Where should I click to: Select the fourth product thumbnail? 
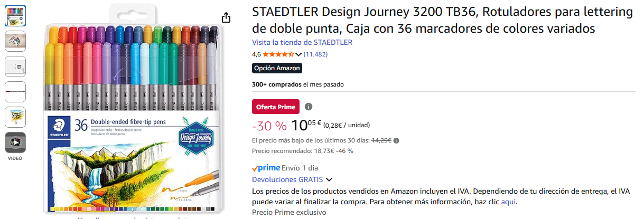pos(15,92)
